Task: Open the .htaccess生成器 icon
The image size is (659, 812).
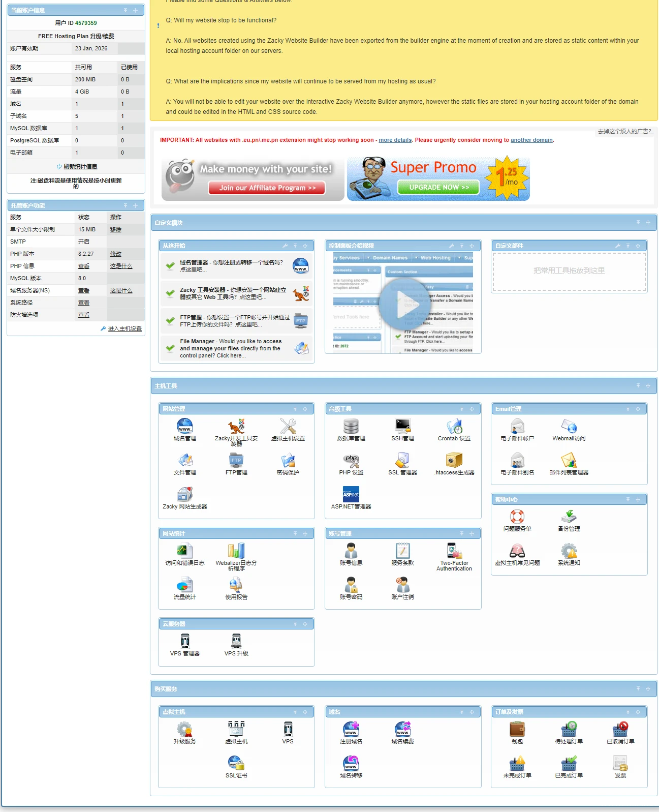Action: pos(454,461)
